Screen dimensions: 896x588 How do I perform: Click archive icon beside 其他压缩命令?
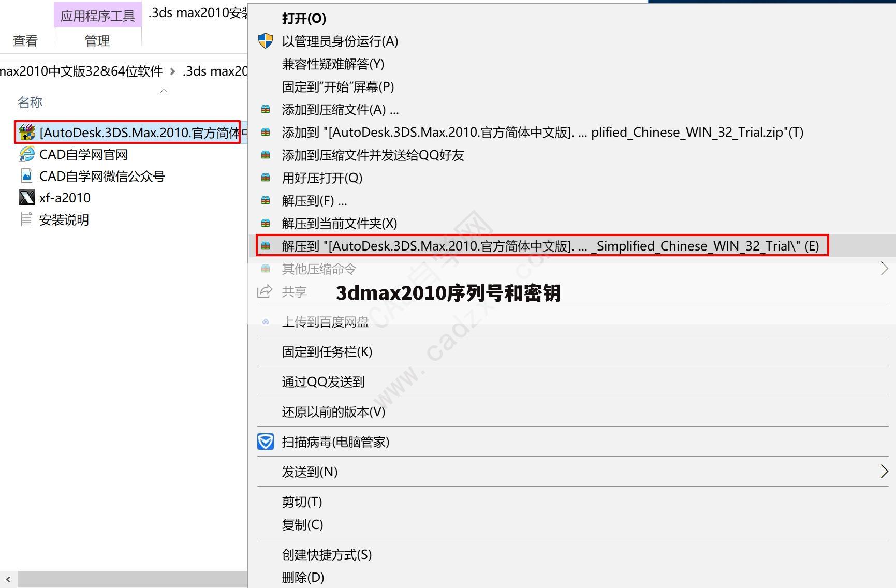[266, 269]
